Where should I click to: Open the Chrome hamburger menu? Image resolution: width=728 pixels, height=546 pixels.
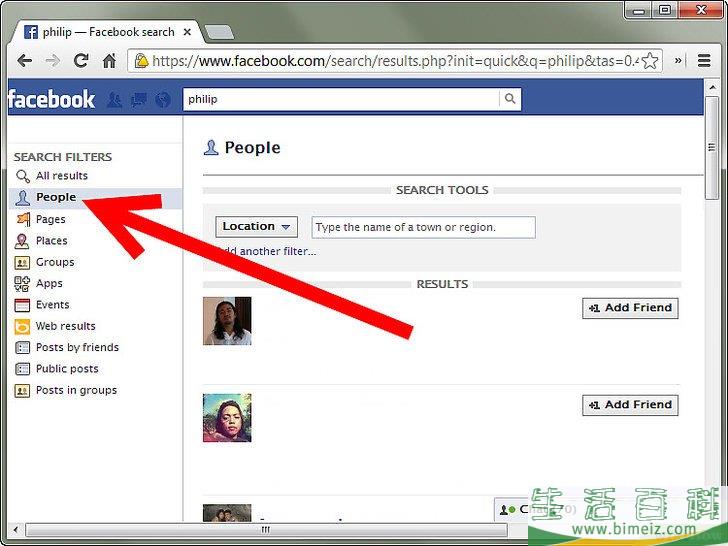coord(704,60)
